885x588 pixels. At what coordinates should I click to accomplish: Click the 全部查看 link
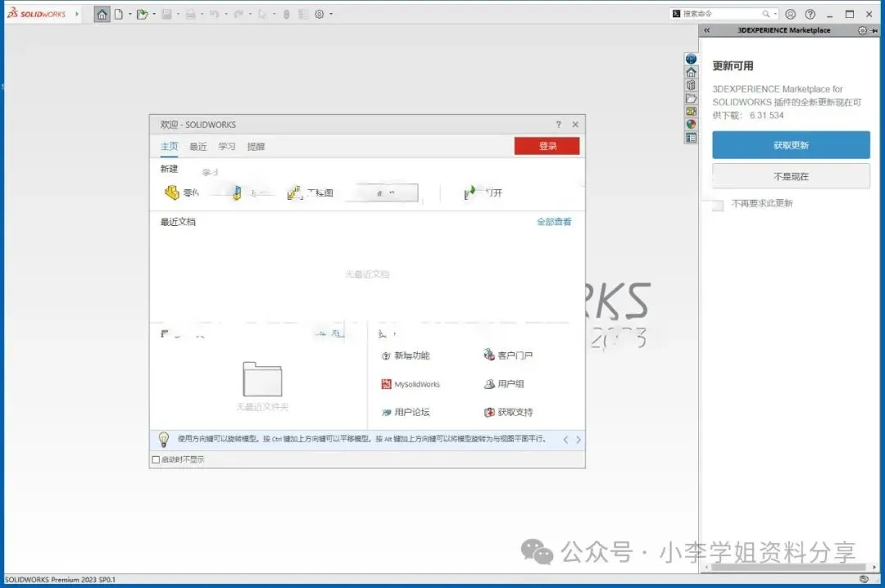pyautogui.click(x=554, y=222)
